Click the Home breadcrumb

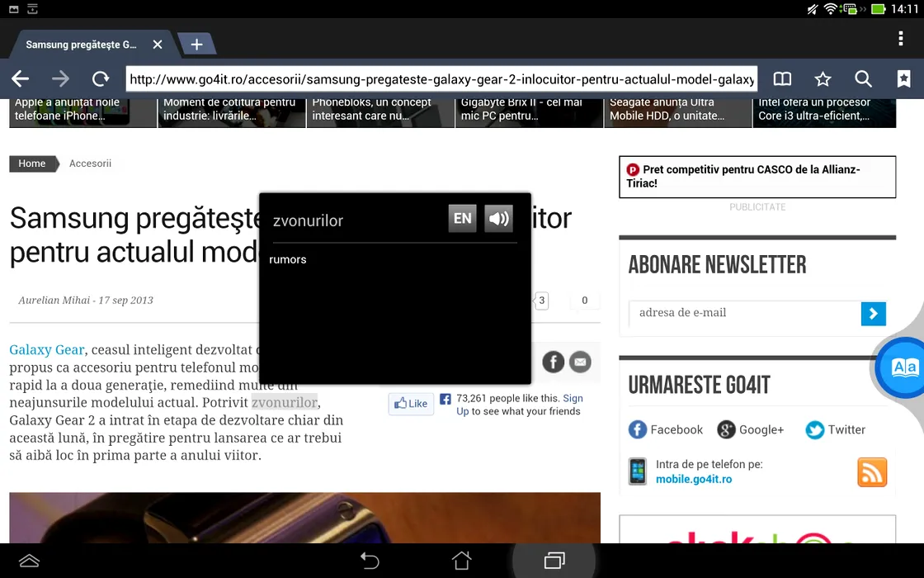(x=32, y=163)
